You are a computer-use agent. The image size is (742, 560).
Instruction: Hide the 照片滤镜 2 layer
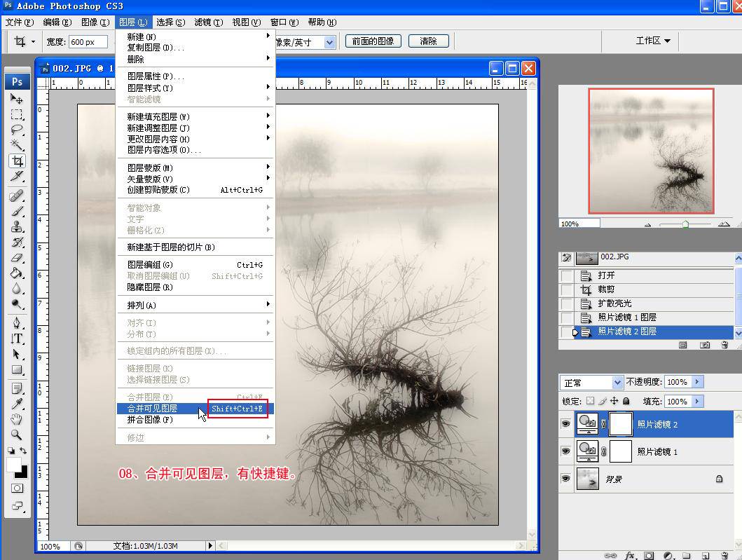coord(565,424)
